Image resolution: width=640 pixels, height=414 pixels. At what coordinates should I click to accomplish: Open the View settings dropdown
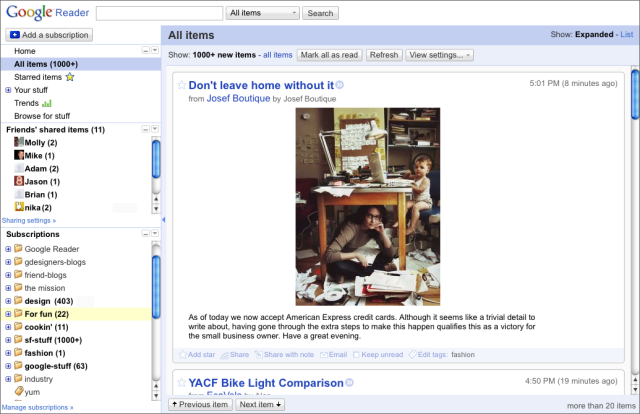click(x=439, y=55)
